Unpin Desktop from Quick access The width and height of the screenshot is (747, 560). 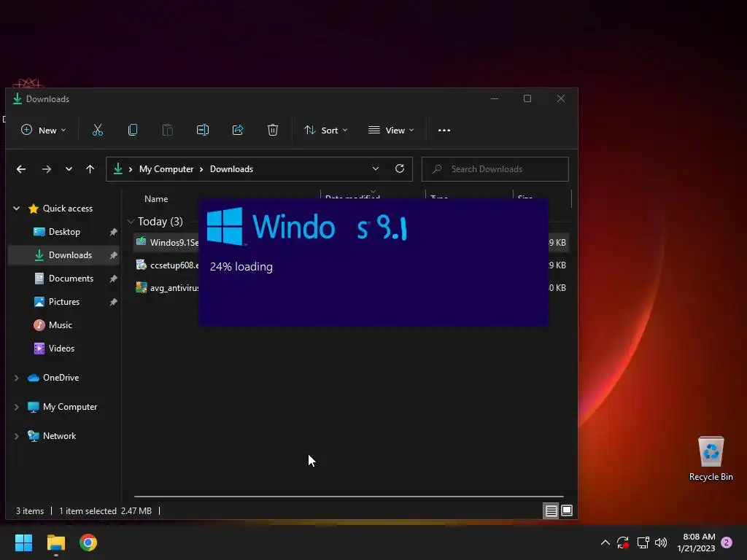coord(113,232)
